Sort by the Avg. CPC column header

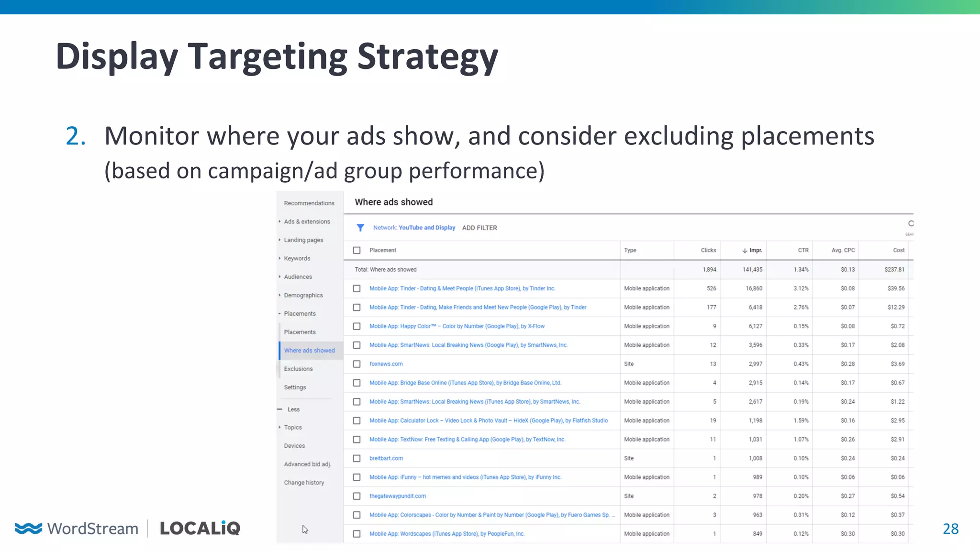[843, 250]
